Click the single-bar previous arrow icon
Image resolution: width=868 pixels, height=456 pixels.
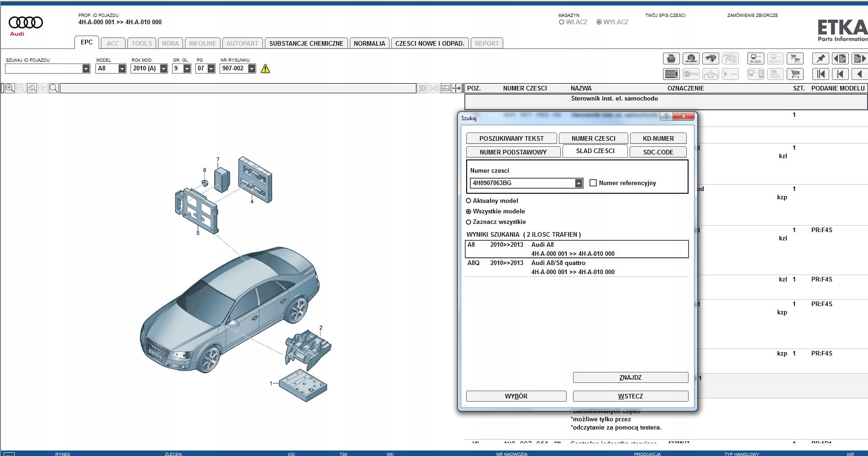(840, 74)
